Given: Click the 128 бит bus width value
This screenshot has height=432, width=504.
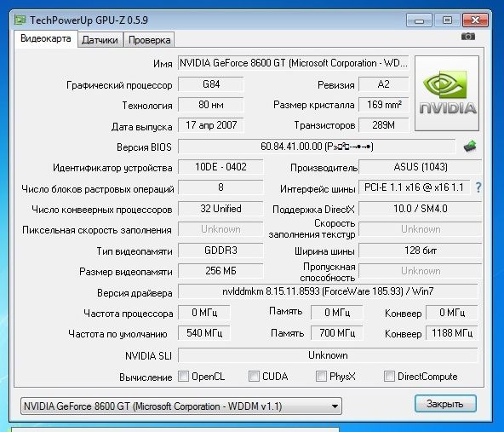Looking at the screenshot, I should [420, 251].
